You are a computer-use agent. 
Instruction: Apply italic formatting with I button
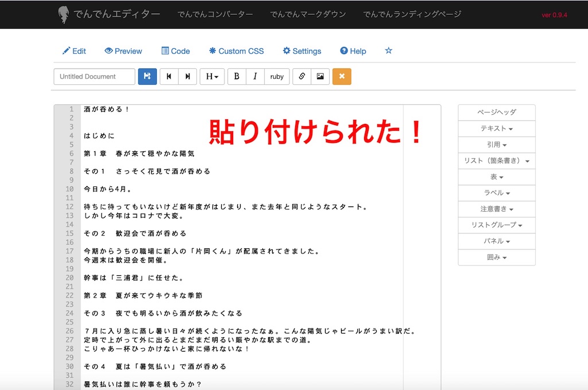pos(255,76)
